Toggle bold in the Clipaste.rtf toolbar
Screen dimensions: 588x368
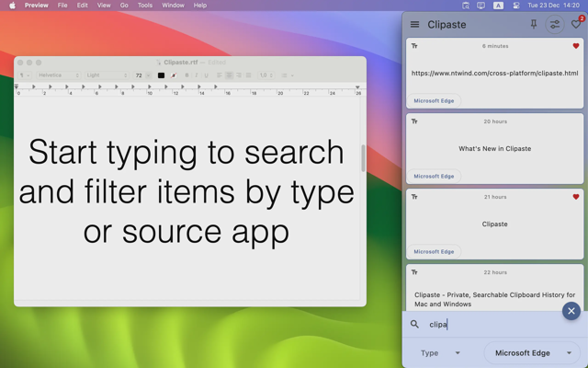click(x=187, y=75)
